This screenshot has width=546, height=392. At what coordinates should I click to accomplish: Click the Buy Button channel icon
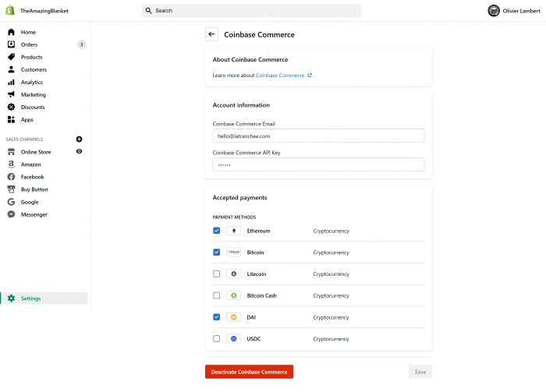[11, 189]
